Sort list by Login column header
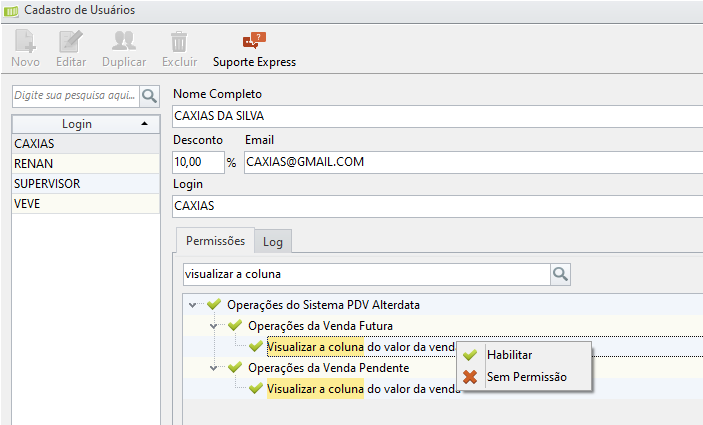This screenshot has height=425, width=703. pyautogui.click(x=76, y=124)
